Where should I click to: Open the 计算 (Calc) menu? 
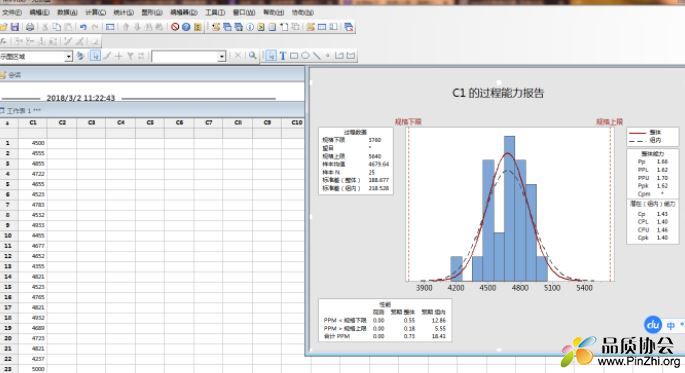(95, 12)
